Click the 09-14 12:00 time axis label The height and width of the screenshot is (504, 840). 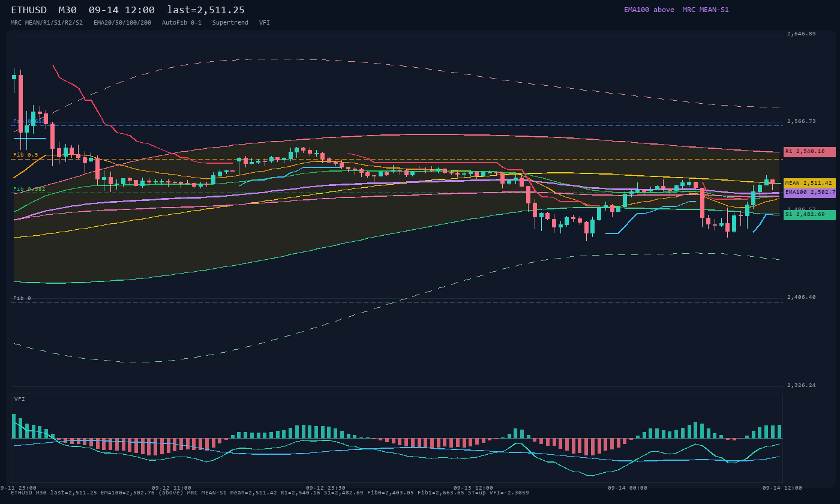782,488
